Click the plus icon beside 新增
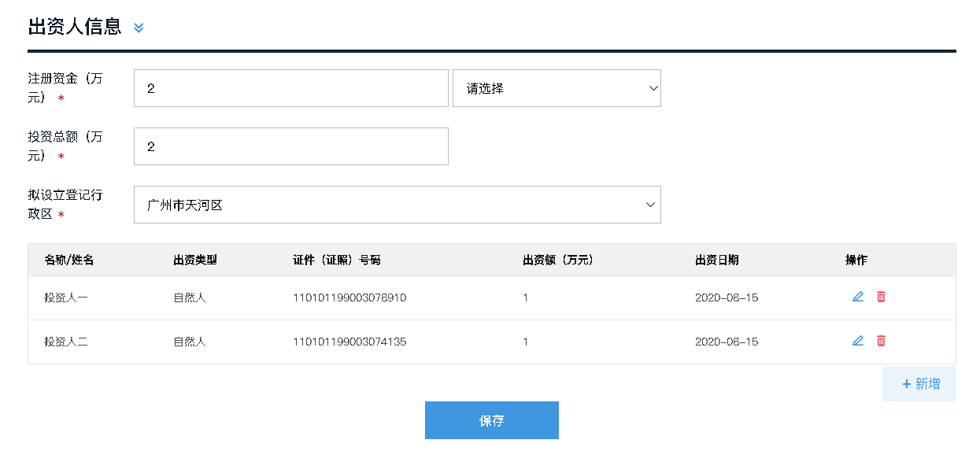The height and width of the screenshot is (462, 980). [x=906, y=383]
